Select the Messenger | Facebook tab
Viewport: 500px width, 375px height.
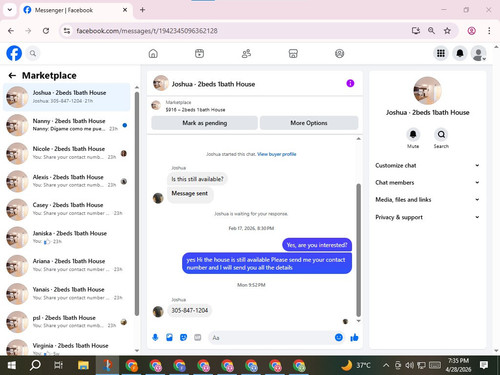tap(75, 10)
